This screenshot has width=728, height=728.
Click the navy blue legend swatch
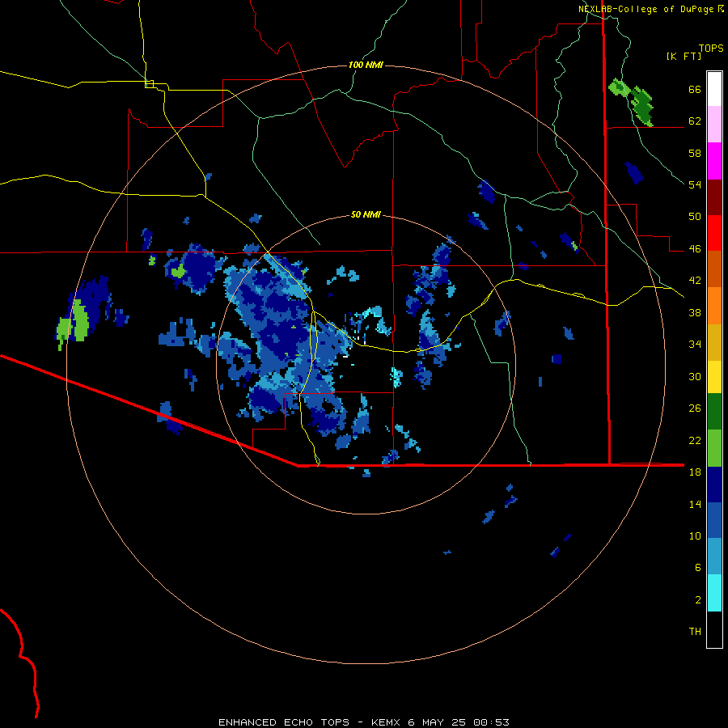pyautogui.click(x=714, y=485)
